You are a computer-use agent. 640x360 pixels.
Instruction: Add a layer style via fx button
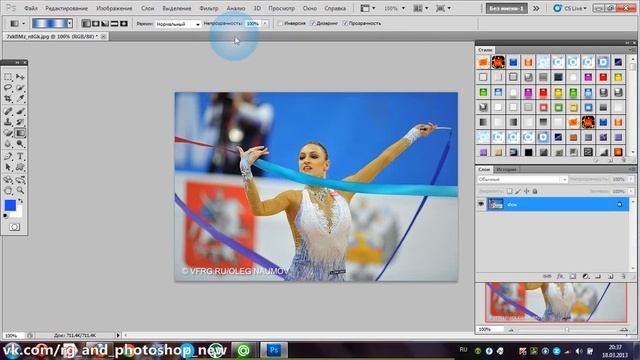pyautogui.click(x=560, y=277)
